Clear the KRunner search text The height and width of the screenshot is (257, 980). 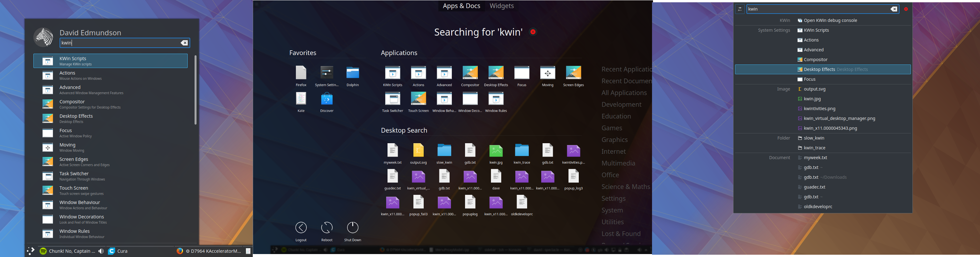coord(894,9)
